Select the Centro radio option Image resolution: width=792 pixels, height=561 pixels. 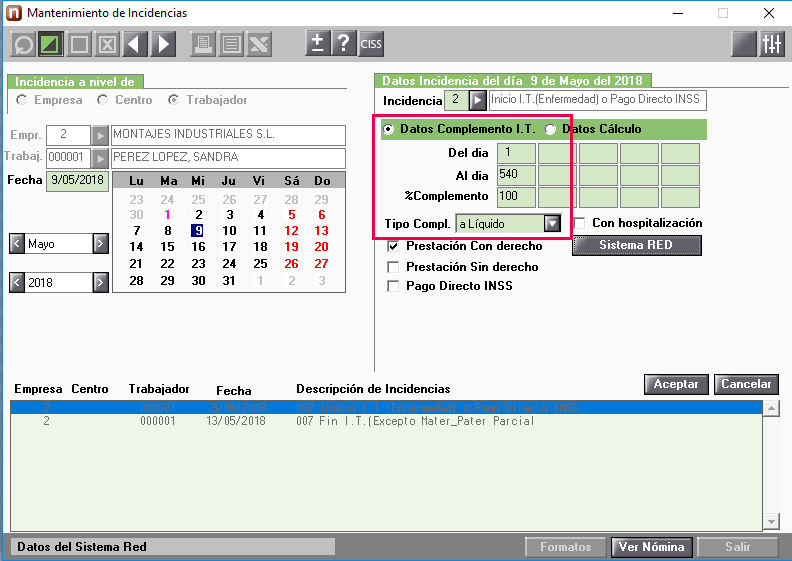pyautogui.click(x=103, y=100)
